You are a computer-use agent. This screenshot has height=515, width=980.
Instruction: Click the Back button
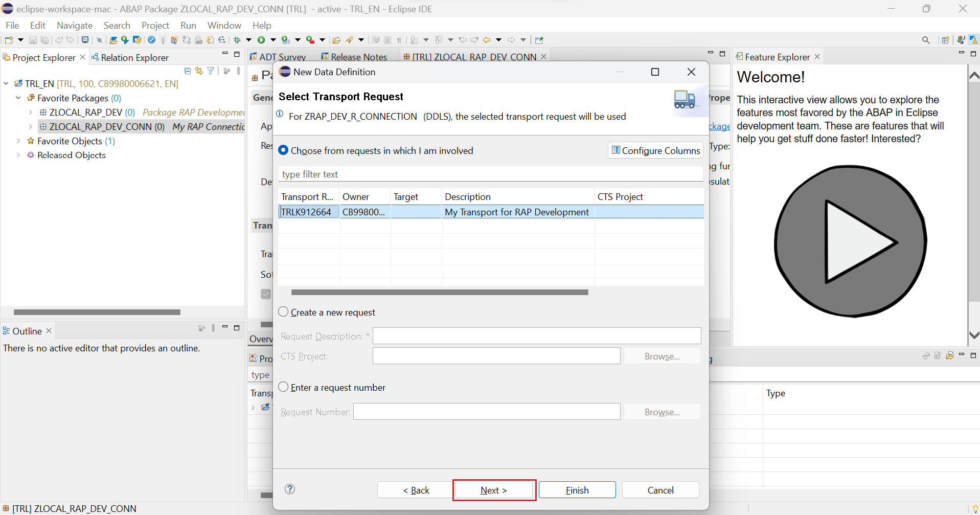(x=416, y=490)
